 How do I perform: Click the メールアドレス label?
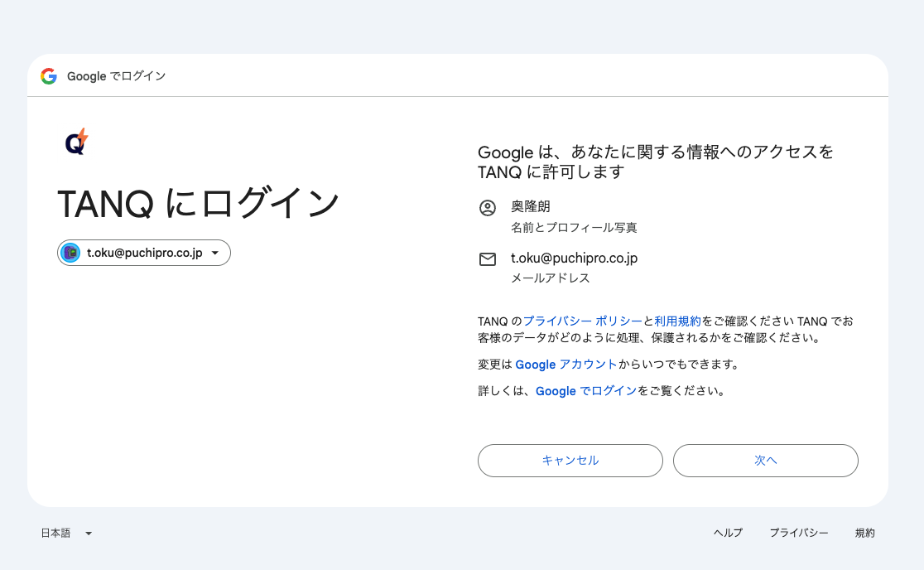pyautogui.click(x=550, y=278)
